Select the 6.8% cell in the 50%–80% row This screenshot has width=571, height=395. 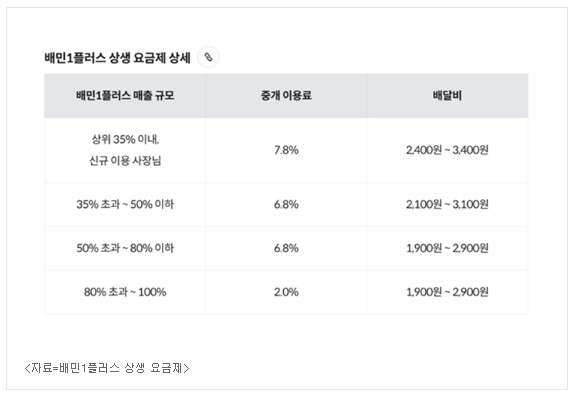(286, 248)
